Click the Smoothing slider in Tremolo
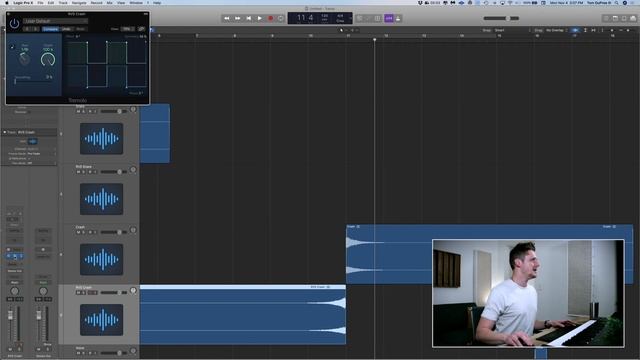The width and height of the screenshot is (640, 360). pos(33,81)
